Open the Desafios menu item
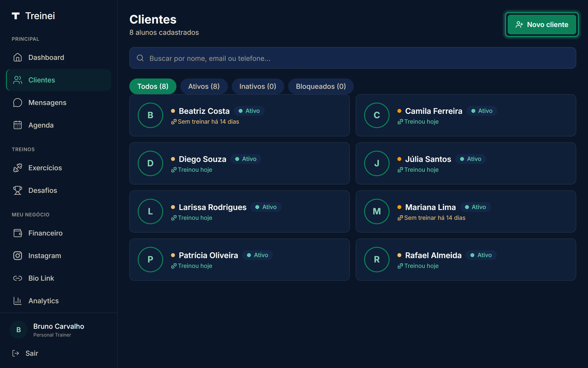The height and width of the screenshot is (368, 588). (59, 190)
